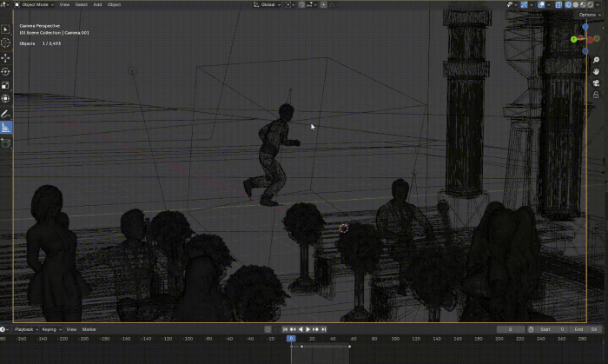This screenshot has width=608, height=364.
Task: Click the top blue Z axis gizmo handle
Action: (585, 27)
